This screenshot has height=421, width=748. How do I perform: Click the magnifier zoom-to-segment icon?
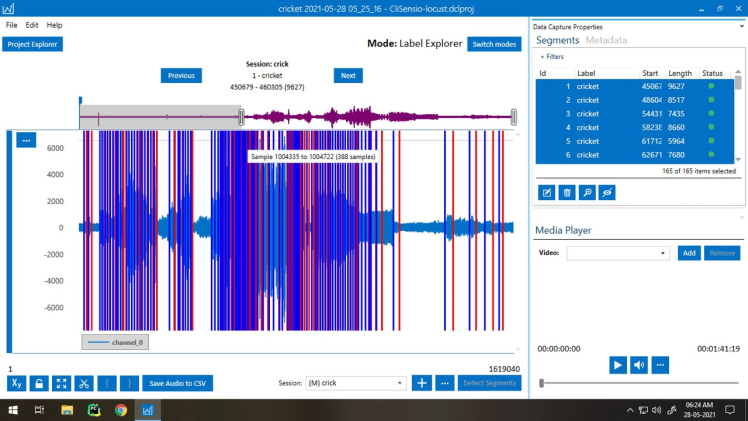[x=586, y=192]
